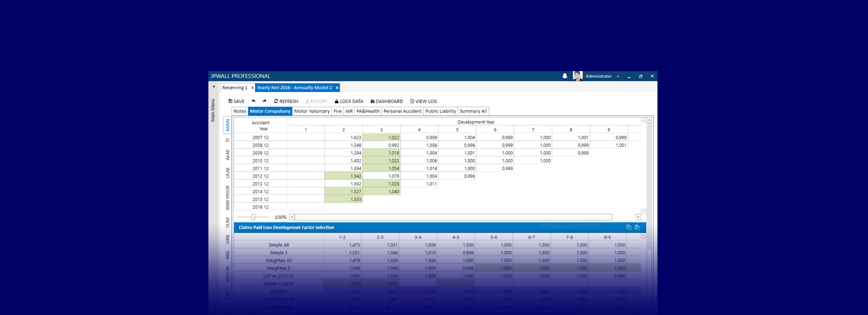The height and width of the screenshot is (315, 868).
Task: Click the Simple Custom row label
Action: point(278,283)
